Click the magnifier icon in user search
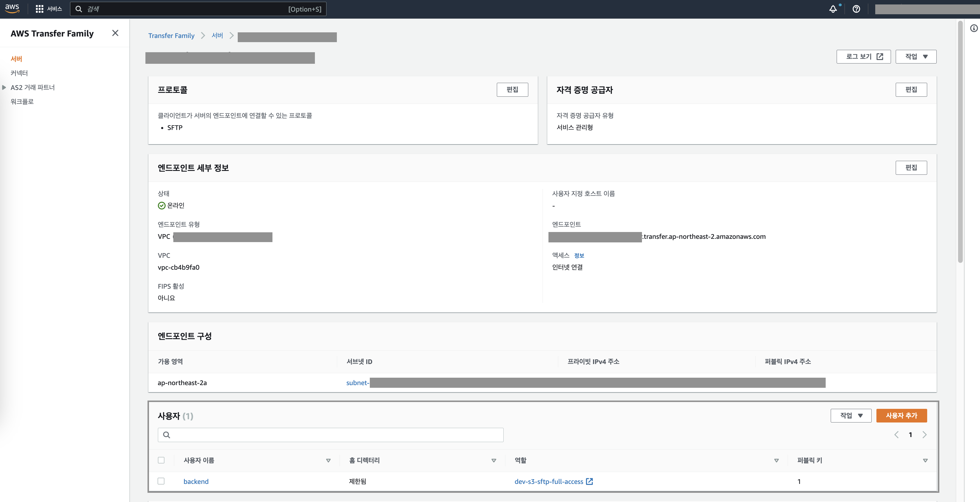 pyautogui.click(x=166, y=435)
